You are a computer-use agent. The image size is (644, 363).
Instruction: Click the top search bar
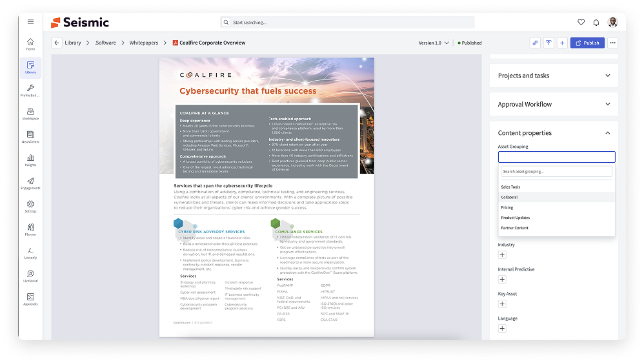347,22
